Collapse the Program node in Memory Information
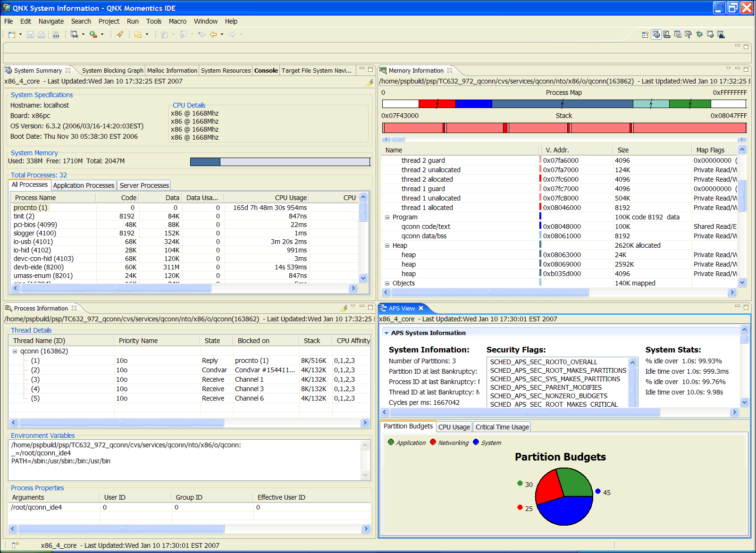The width and height of the screenshot is (756, 553). tap(387, 217)
